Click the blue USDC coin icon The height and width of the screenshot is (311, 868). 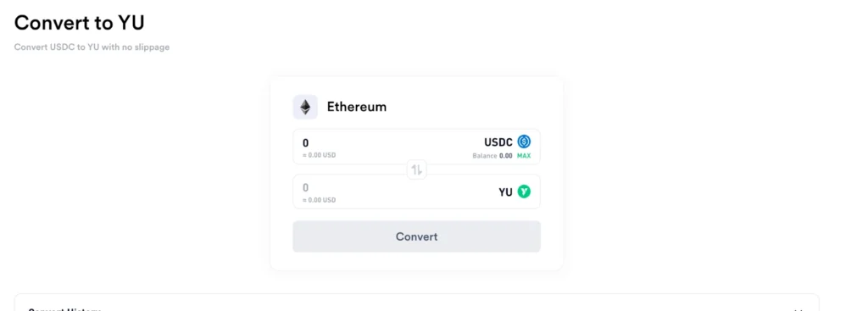point(524,142)
